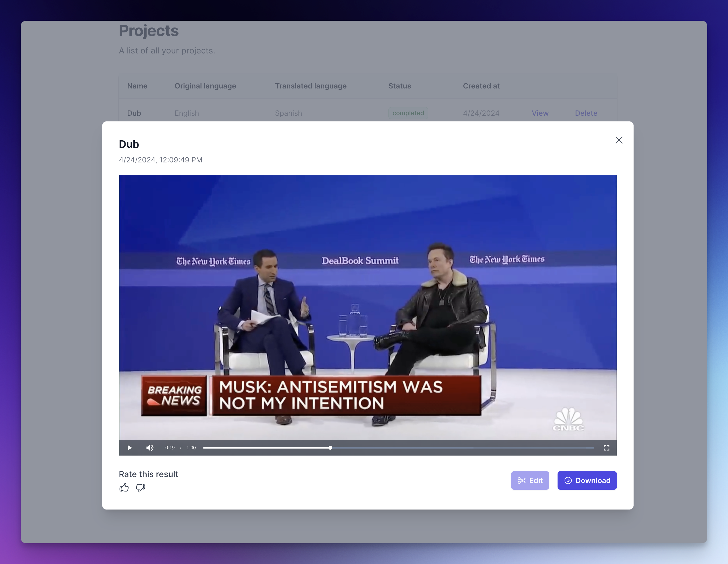Viewport: 728px width, 564px height.
Task: Give thumbs down rating
Action: coord(141,488)
